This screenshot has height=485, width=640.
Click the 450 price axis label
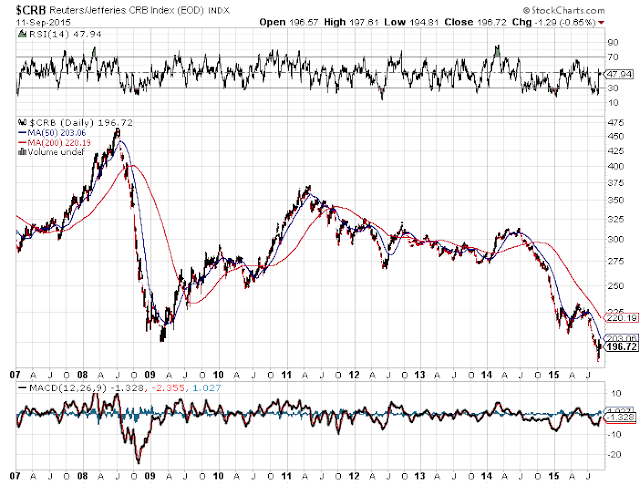616,136
